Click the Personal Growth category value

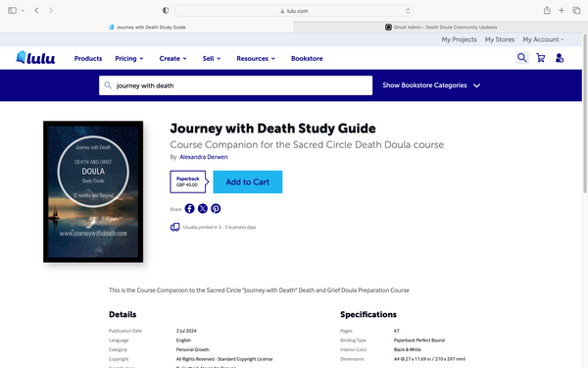click(x=193, y=349)
